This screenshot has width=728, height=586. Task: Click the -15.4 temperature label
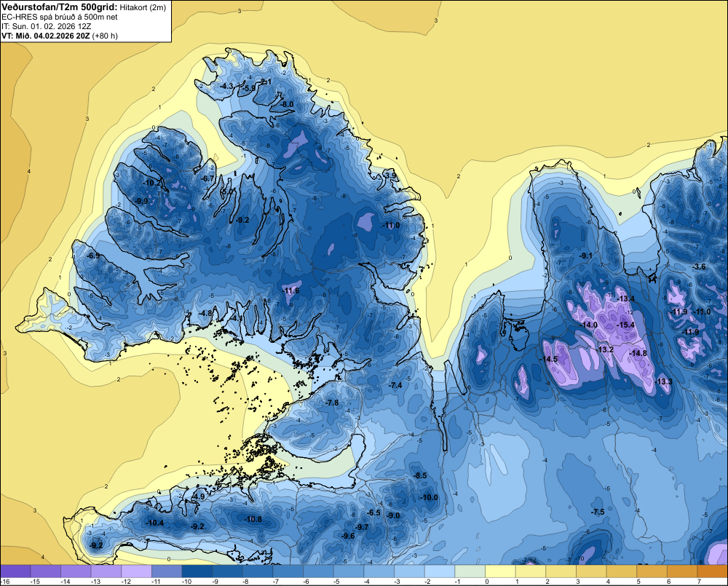625,325
